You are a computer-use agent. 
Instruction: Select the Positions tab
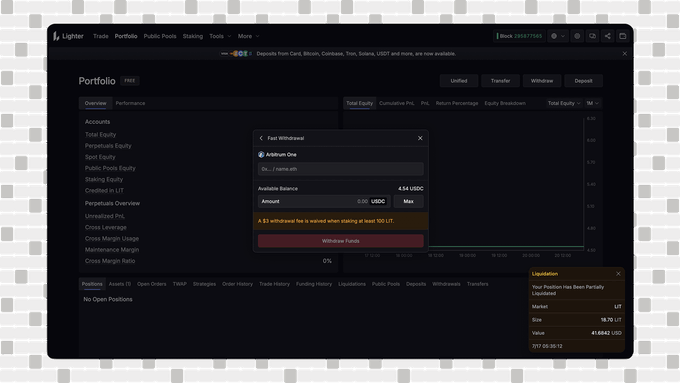[x=92, y=284]
